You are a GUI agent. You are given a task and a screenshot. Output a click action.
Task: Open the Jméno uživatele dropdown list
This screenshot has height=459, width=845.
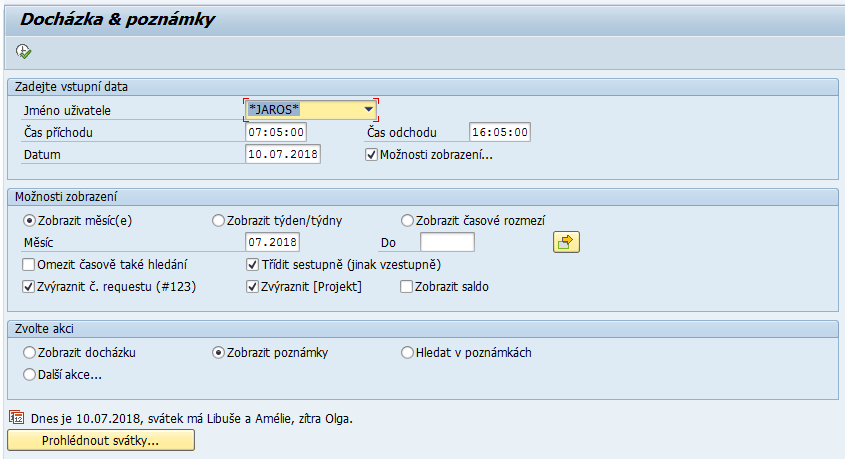[369, 109]
